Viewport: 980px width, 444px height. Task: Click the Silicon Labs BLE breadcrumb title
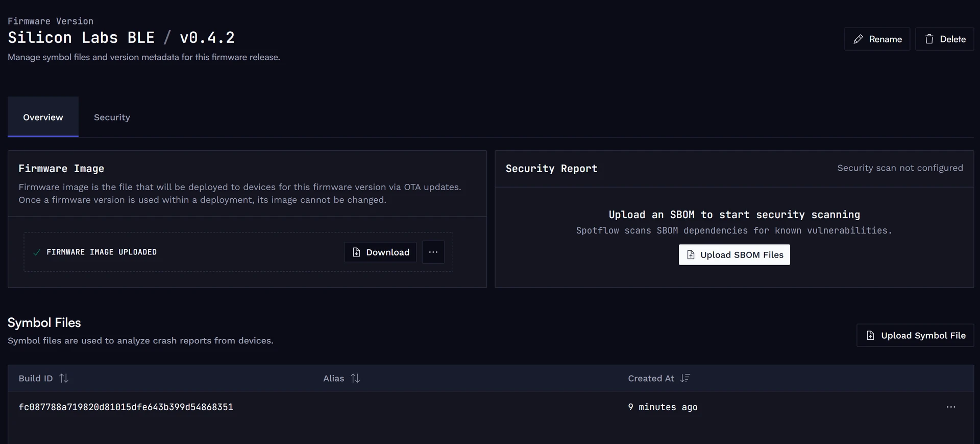coord(81,37)
